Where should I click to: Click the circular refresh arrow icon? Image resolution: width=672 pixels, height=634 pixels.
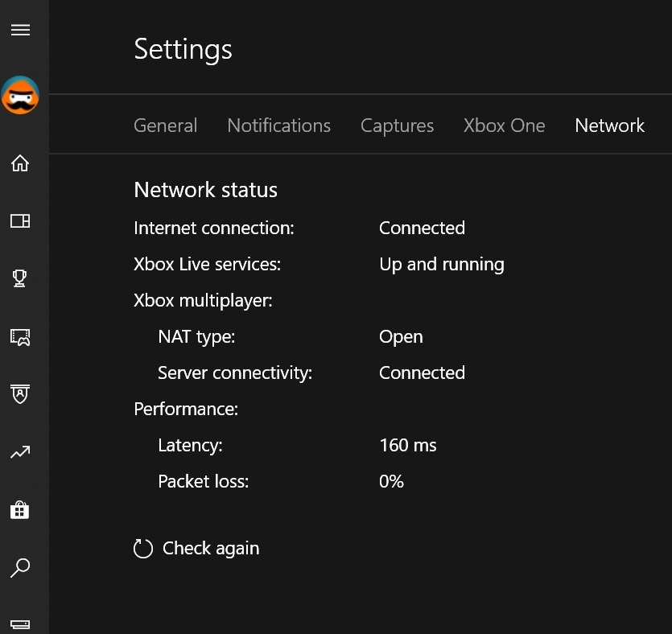click(143, 550)
